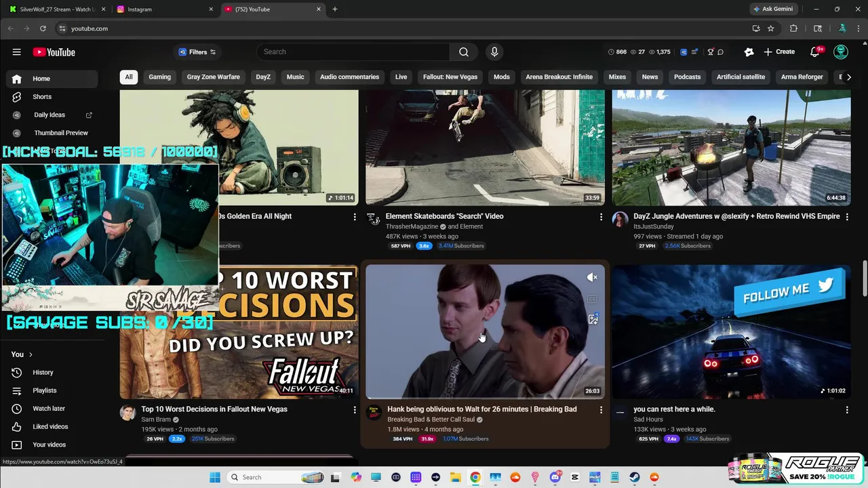Open options for Hank being oblivious video
This screenshot has height=488, width=868.
click(x=601, y=410)
